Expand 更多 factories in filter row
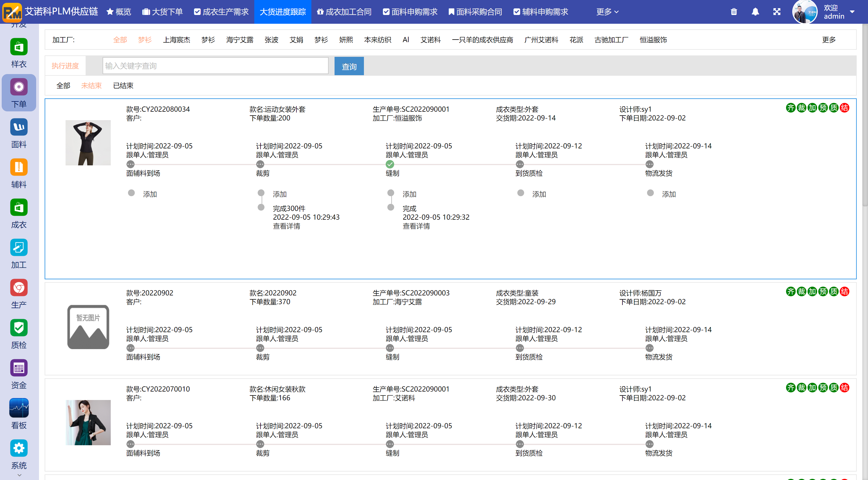Viewport: 868px width, 480px height. click(828, 40)
